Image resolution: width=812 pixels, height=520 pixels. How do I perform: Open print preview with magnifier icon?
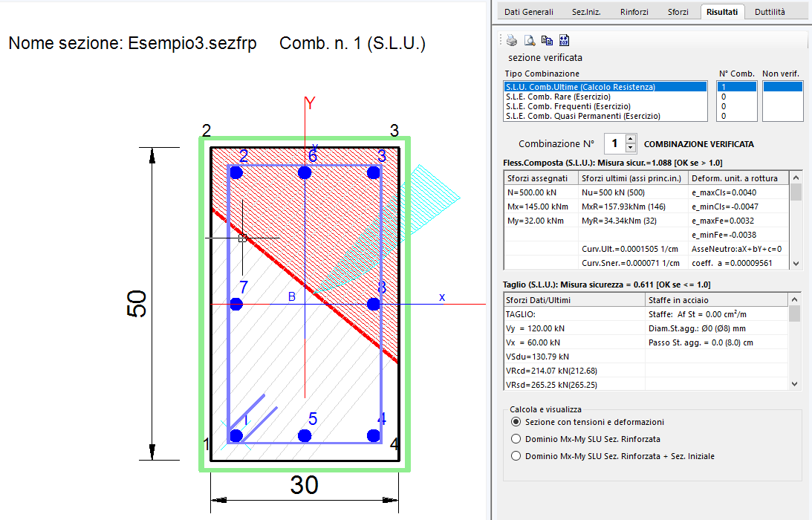coord(529,40)
